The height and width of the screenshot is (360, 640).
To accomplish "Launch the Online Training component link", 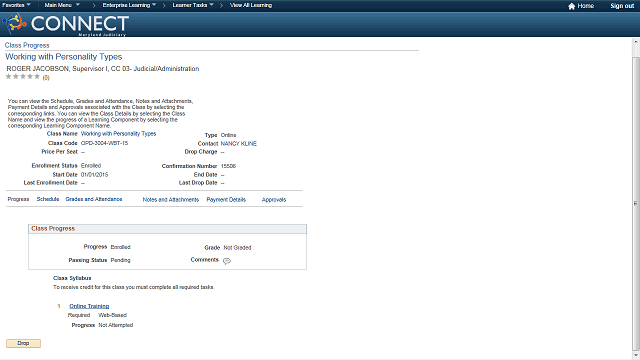I will pos(89,306).
